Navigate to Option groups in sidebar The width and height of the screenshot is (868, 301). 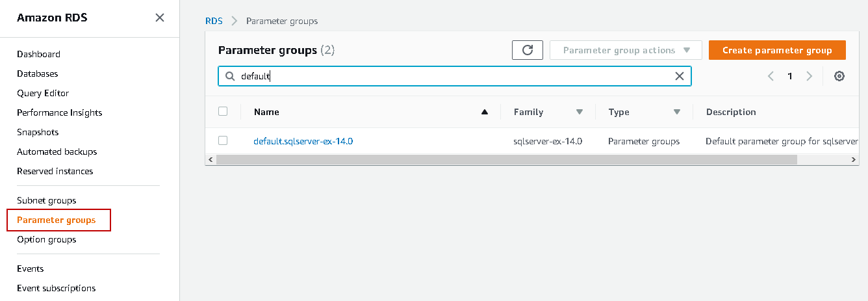[47, 239]
